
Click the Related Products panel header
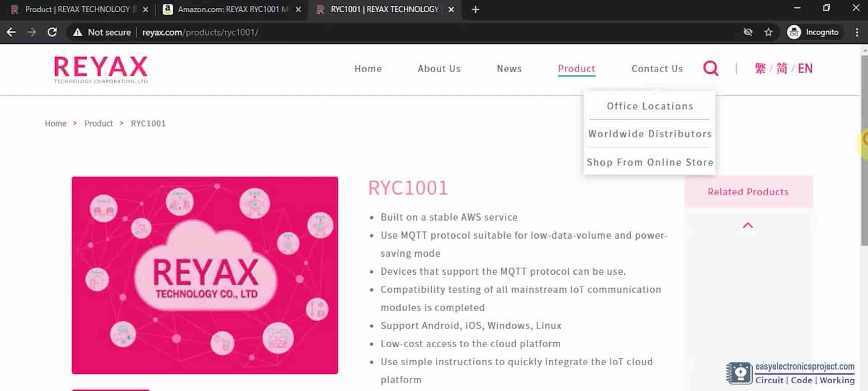point(748,192)
